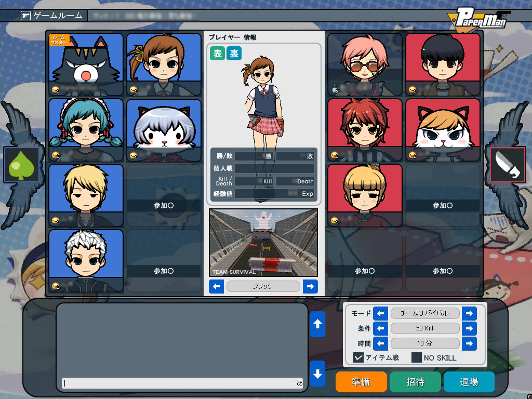
Task: Click the green 招待 invite button
Action: click(x=415, y=382)
